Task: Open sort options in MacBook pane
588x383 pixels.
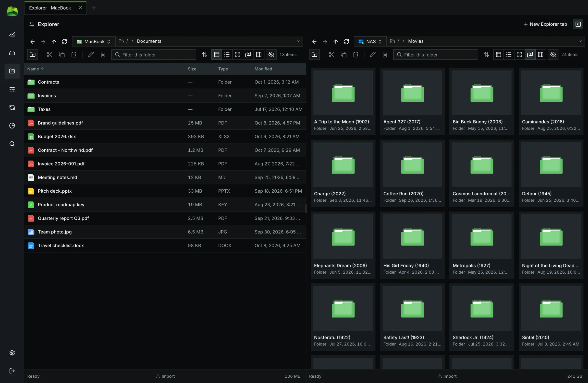Action: coord(204,55)
